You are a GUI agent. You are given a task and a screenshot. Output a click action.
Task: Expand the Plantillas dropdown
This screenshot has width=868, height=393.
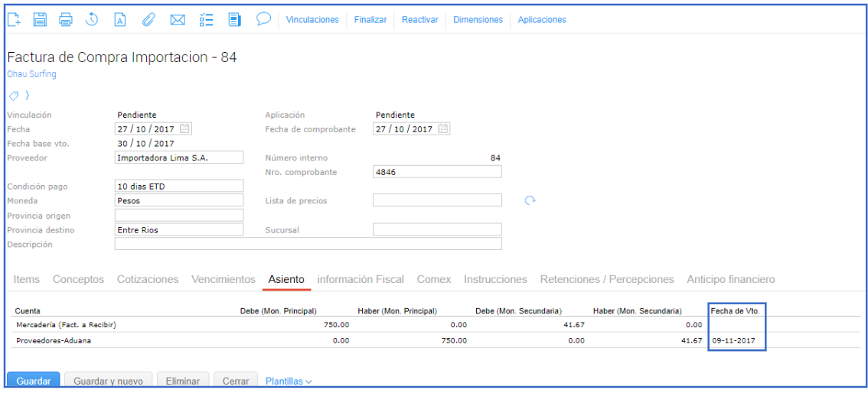click(289, 381)
